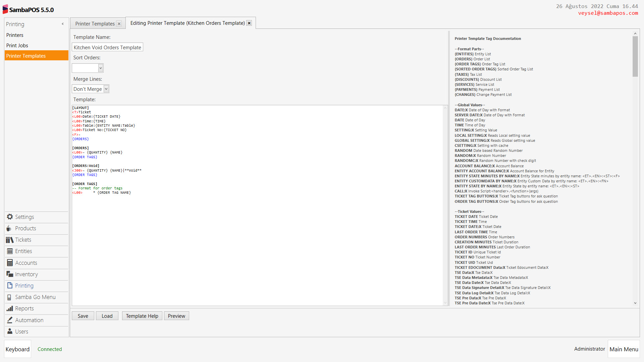The height and width of the screenshot is (362, 644).
Task: Close the Printer Templates tab
Action: 119,24
